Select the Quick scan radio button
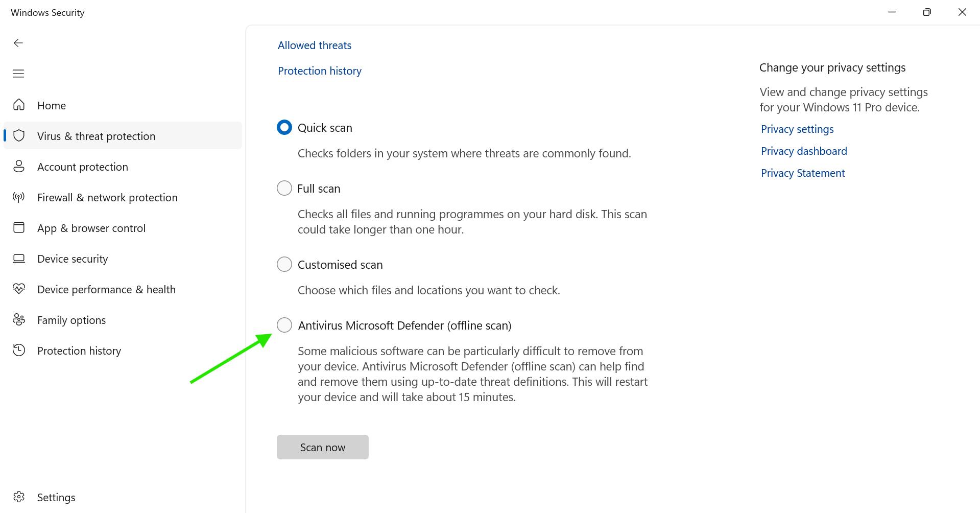980x513 pixels. coord(284,127)
